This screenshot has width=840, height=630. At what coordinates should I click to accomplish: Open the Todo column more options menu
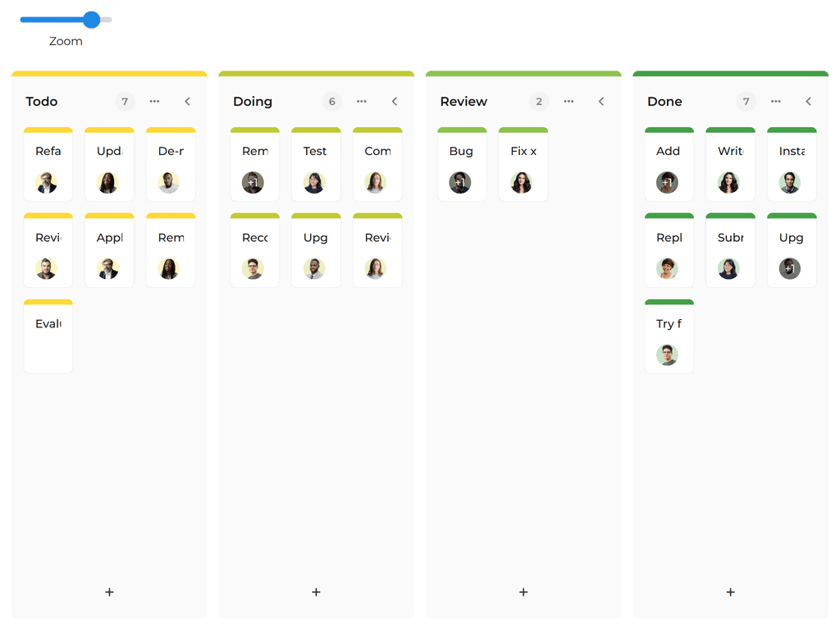pos(154,102)
